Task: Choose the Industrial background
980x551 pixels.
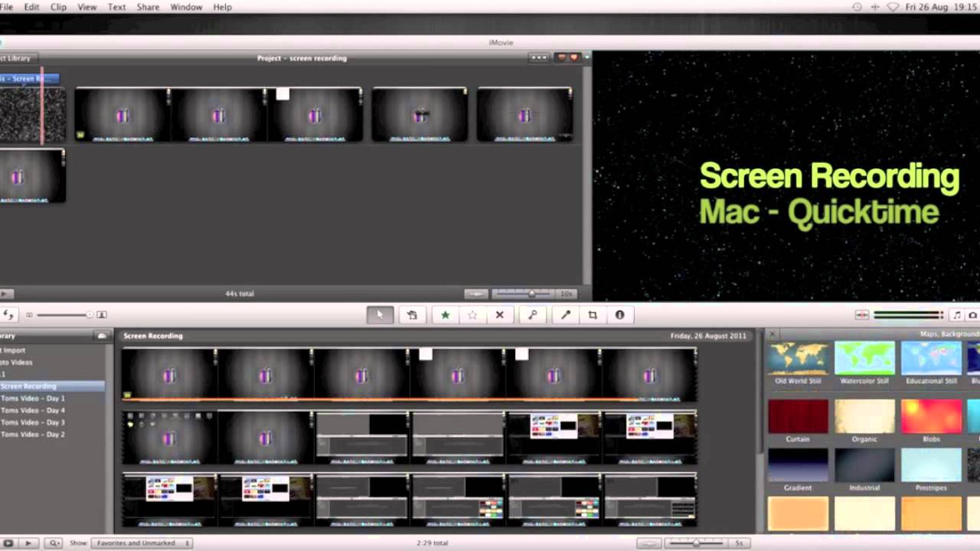Action: click(x=864, y=465)
